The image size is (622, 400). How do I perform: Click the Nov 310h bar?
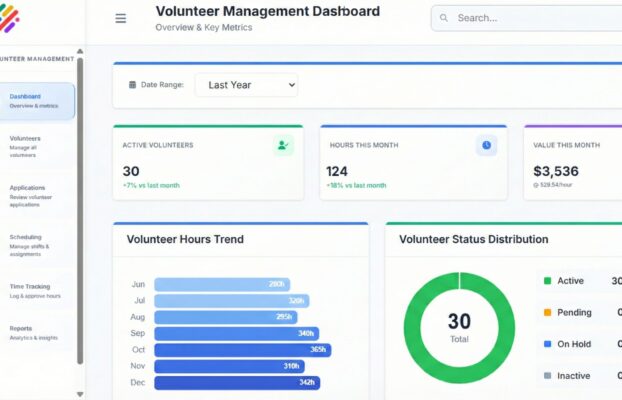click(x=229, y=366)
